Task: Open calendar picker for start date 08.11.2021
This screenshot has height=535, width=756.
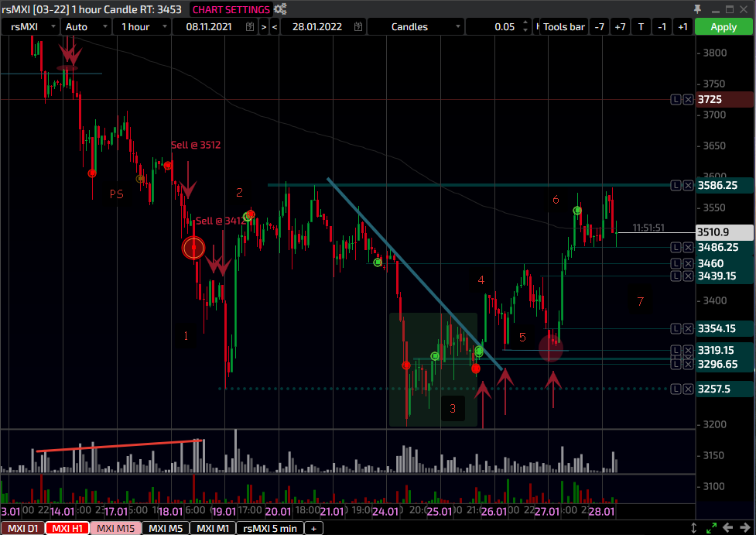Action: pos(250,26)
